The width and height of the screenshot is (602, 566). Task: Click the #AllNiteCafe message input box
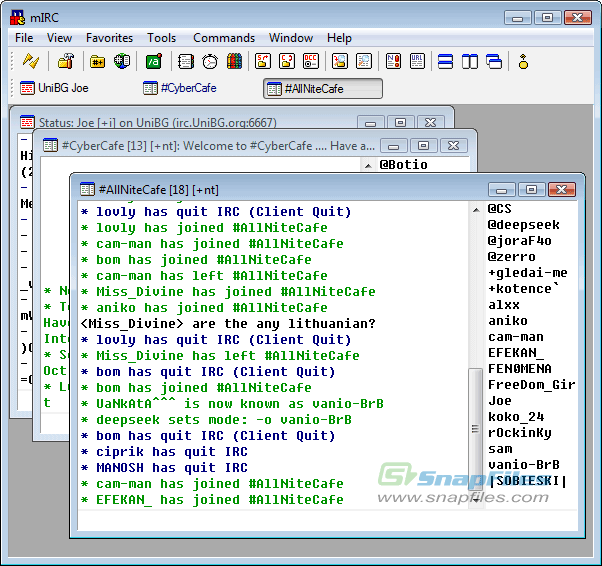327,521
